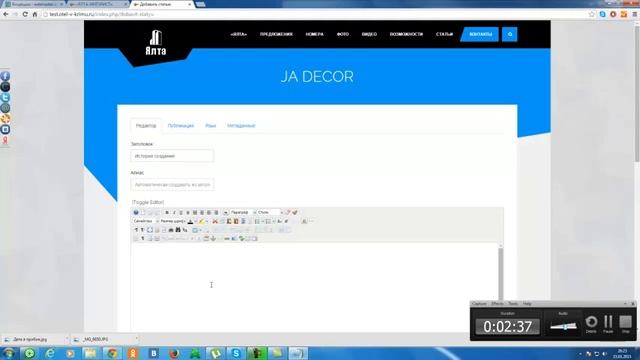Click the recorder's Stop button
640x360 pixels.
pyautogui.click(x=625, y=323)
